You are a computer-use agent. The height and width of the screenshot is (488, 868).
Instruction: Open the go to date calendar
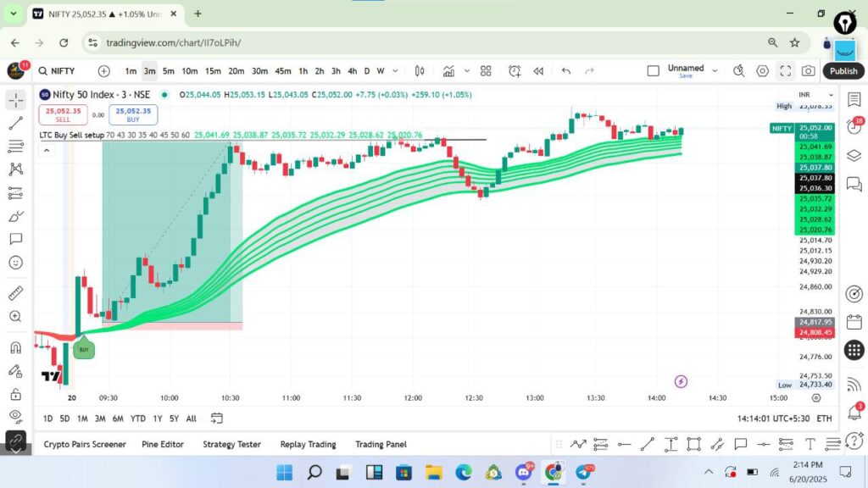pos(217,419)
